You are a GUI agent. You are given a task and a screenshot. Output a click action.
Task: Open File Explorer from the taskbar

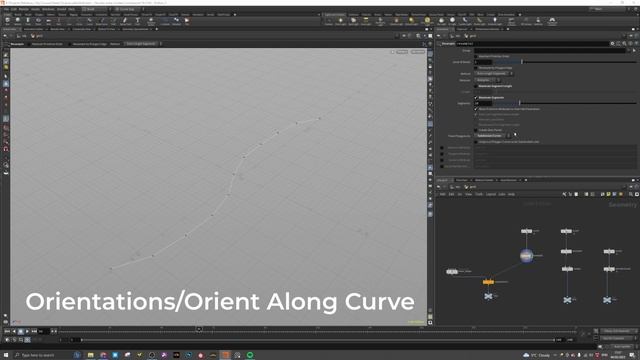coord(91,355)
